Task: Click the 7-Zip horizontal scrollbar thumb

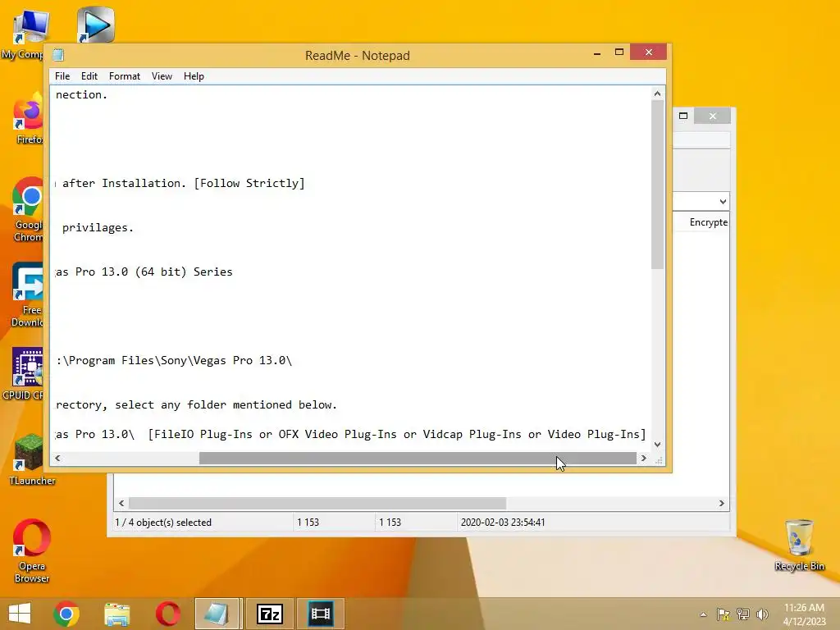Action: coord(317,503)
